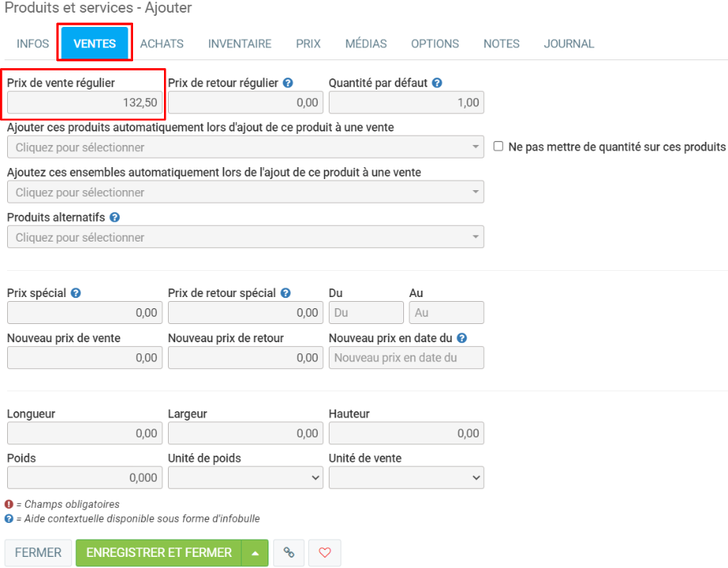Click ENREGISTRER ET FERMER button

tap(158, 553)
